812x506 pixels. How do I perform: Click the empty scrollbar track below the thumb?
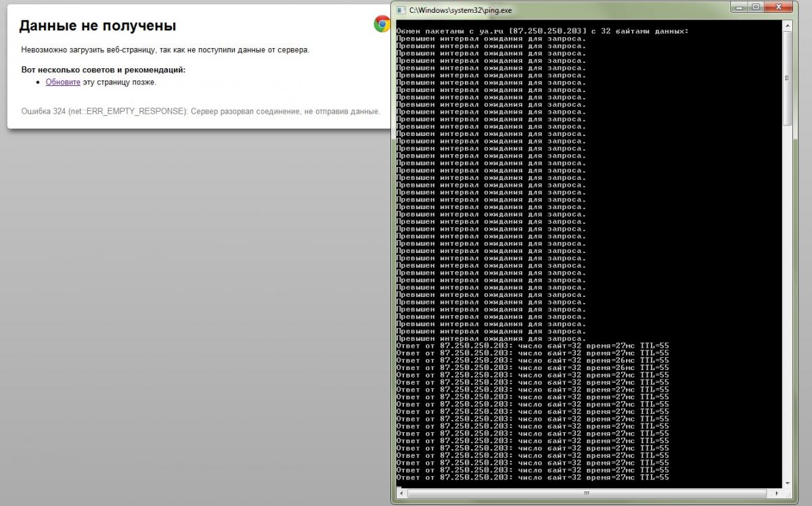point(787,301)
